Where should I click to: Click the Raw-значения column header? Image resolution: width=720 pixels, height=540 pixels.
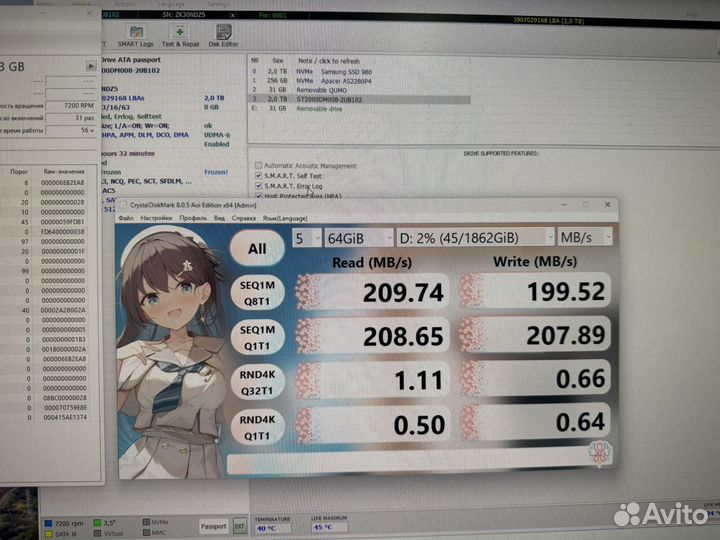[64, 171]
